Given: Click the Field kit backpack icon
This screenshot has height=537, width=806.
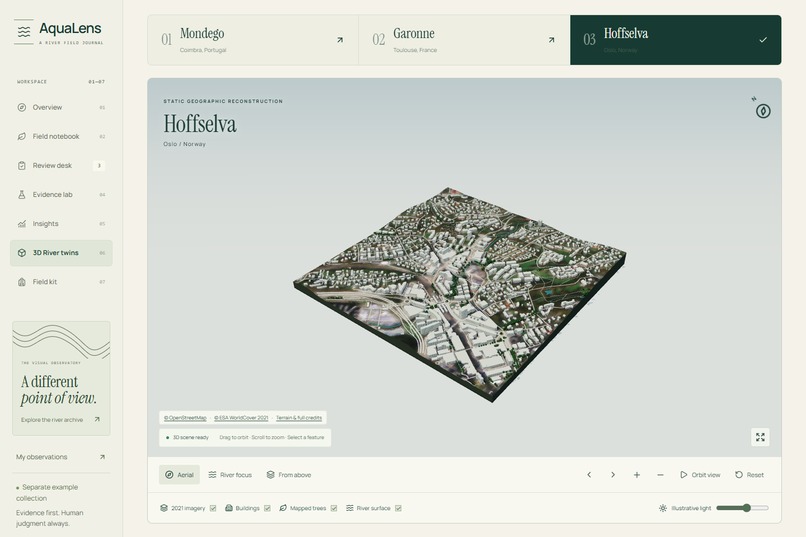Looking at the screenshot, I should point(22,282).
